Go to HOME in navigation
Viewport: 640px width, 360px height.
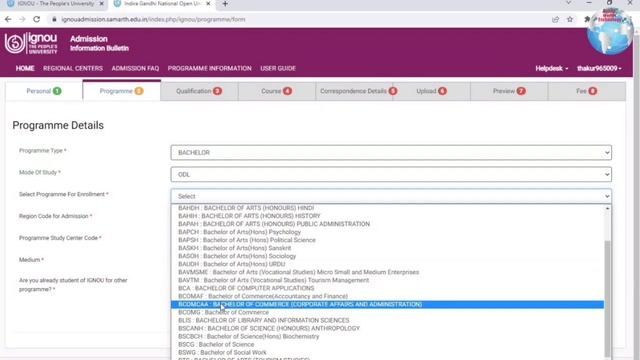click(x=25, y=68)
